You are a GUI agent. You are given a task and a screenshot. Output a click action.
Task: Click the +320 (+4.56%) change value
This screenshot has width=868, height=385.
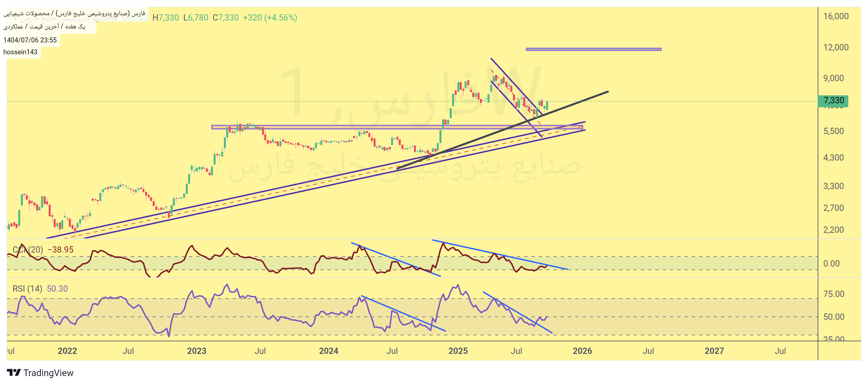(x=270, y=18)
